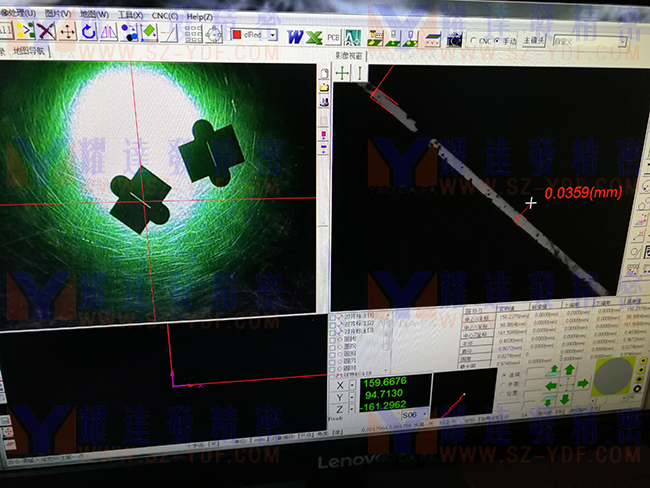Click the green down arrow stage control

565,399
